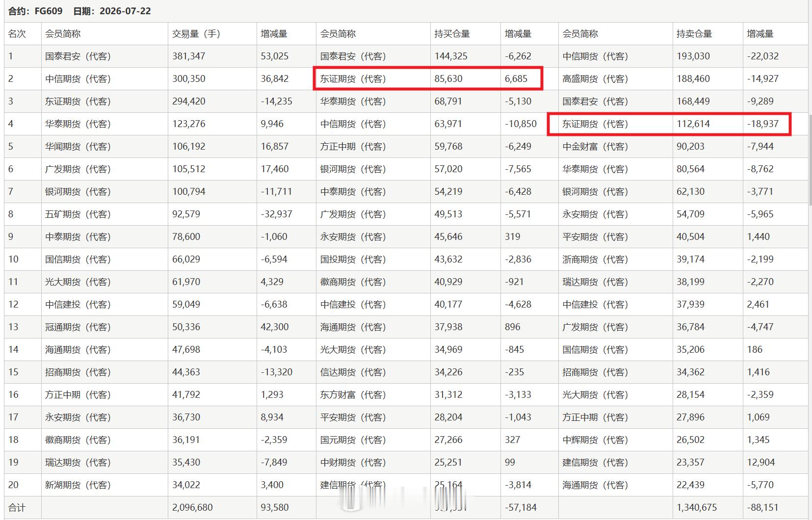Click 中金财富（代客） in the short column
This screenshot has height=520, width=812.
pyautogui.click(x=595, y=147)
